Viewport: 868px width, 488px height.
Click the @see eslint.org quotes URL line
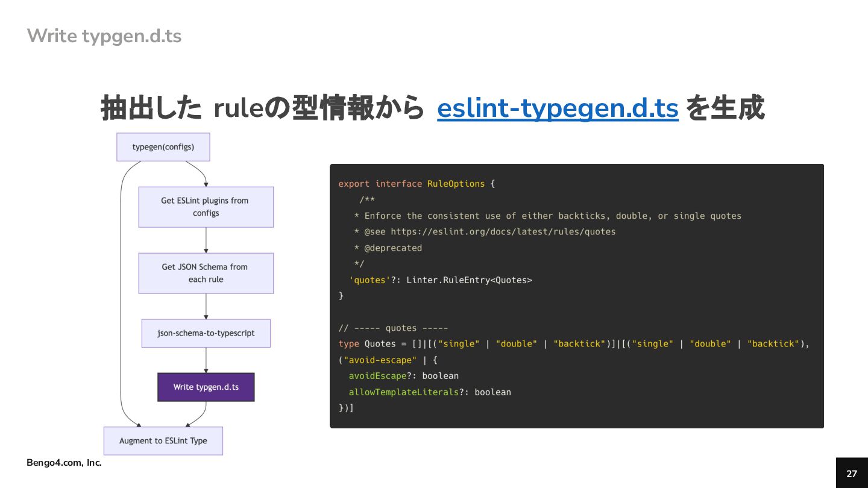coord(485,231)
